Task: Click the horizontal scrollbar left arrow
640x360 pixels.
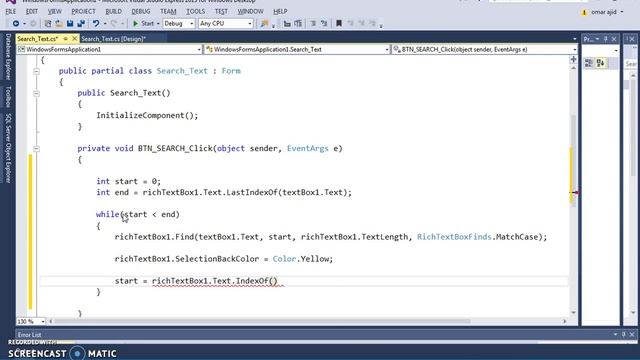Action: (x=51, y=322)
